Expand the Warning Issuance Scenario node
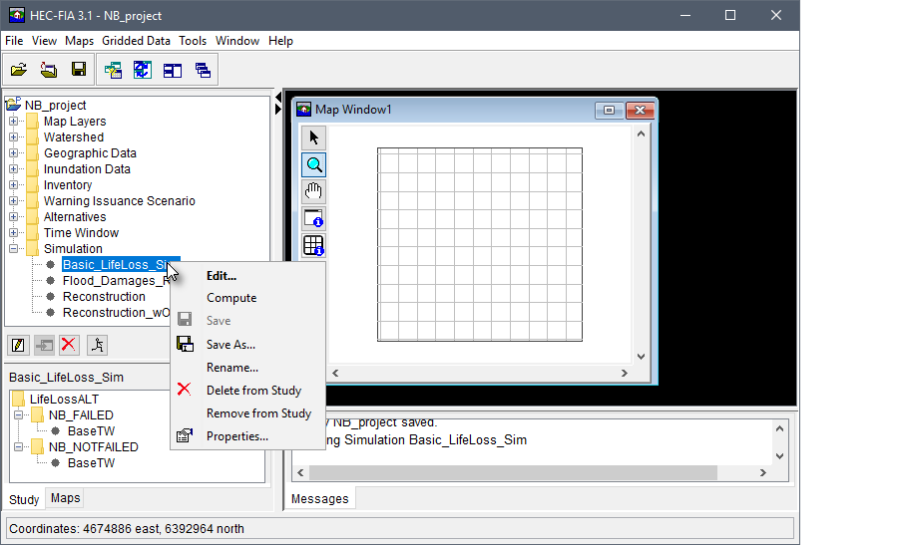 (13, 201)
